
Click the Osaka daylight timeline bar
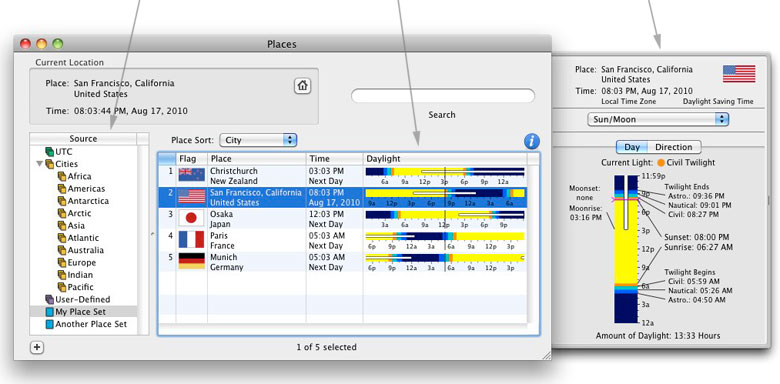[445, 215]
